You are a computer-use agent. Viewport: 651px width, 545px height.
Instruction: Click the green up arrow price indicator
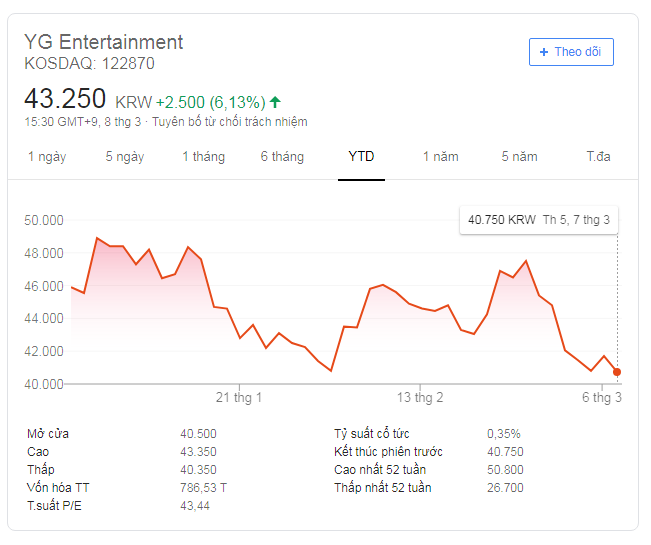tap(275, 102)
